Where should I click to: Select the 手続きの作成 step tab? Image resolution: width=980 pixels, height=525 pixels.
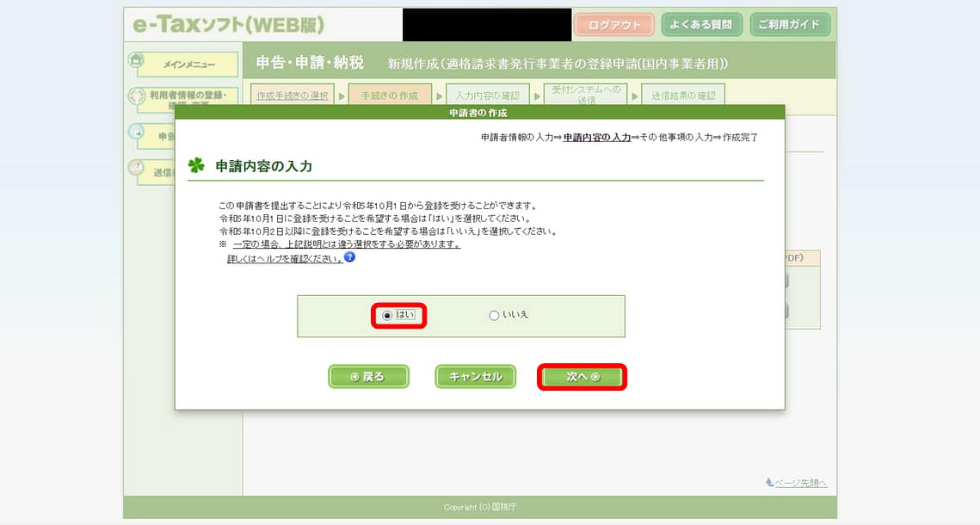pyautogui.click(x=390, y=96)
